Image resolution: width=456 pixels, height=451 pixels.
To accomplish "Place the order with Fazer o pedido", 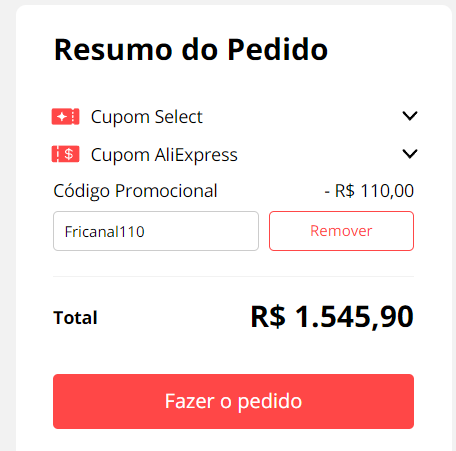I will 233,401.
